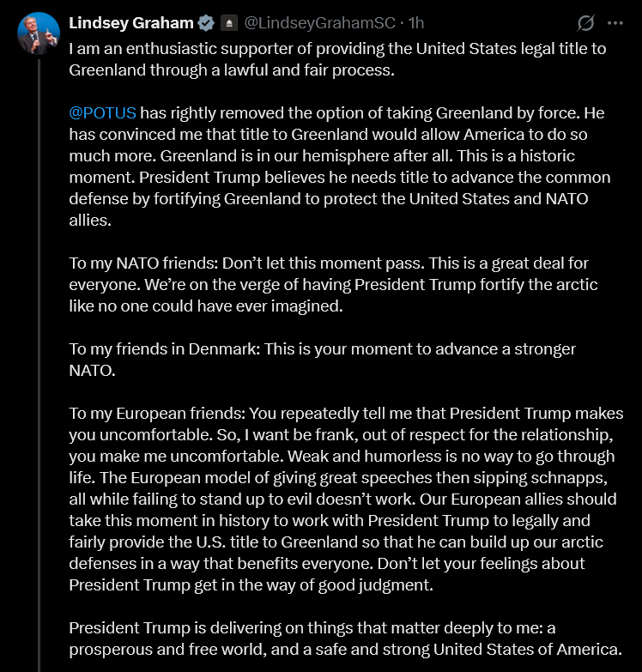
Task: Follow the @POTUS mention link
Action: tap(102, 114)
